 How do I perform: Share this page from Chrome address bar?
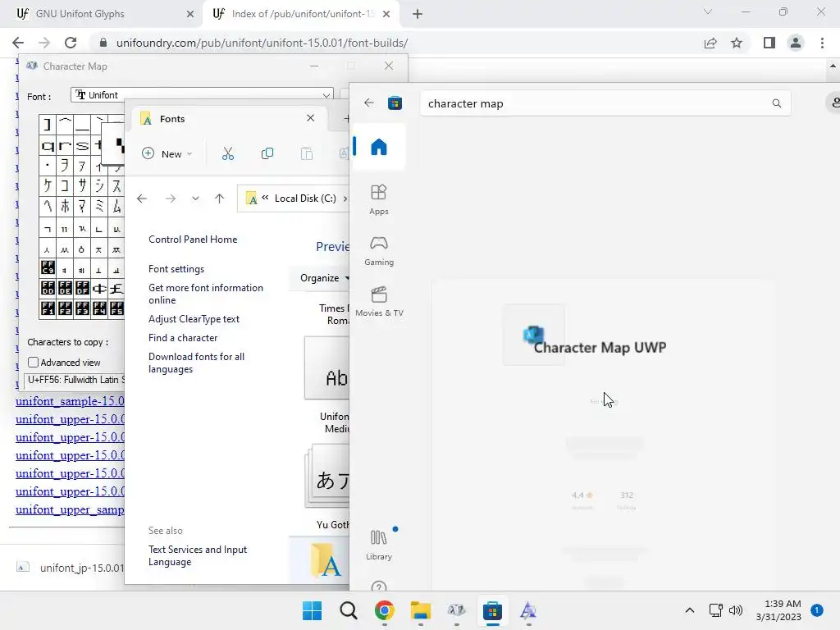[x=710, y=43]
